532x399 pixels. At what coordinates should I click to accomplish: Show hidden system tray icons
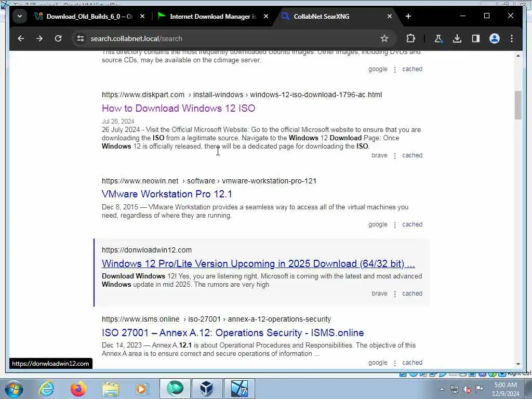[x=442, y=390]
